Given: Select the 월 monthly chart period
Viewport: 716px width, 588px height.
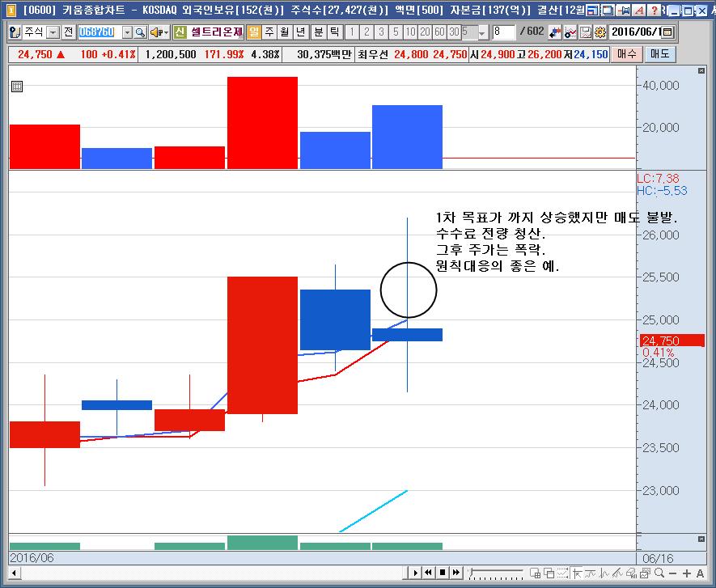Looking at the screenshot, I should pyautogui.click(x=285, y=32).
